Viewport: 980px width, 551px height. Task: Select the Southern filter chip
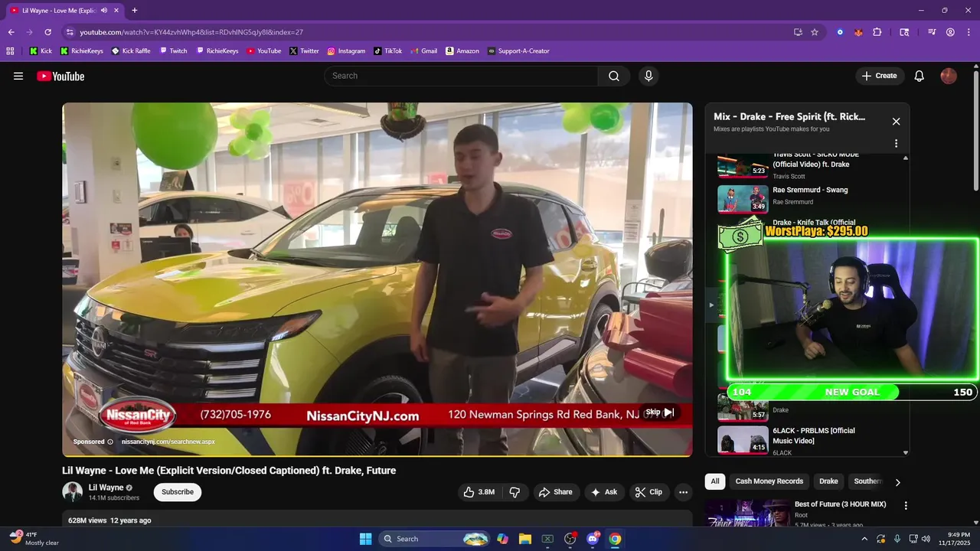click(x=867, y=481)
